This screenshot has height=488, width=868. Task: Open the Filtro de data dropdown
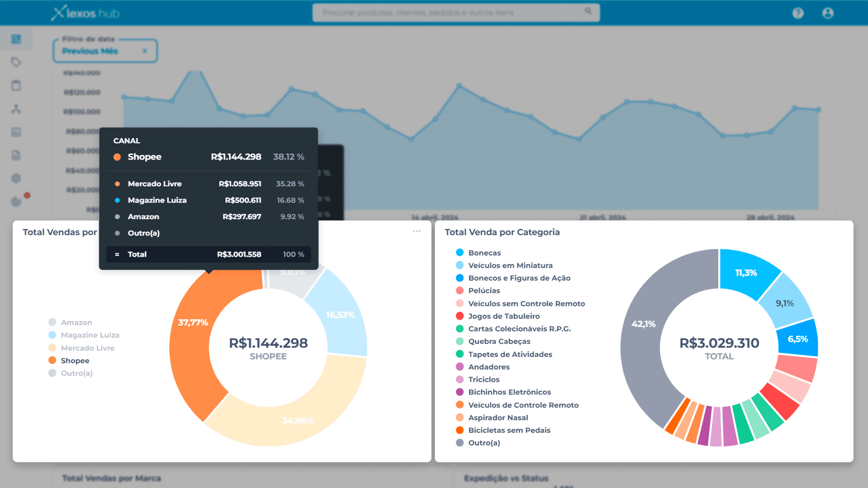(105, 51)
